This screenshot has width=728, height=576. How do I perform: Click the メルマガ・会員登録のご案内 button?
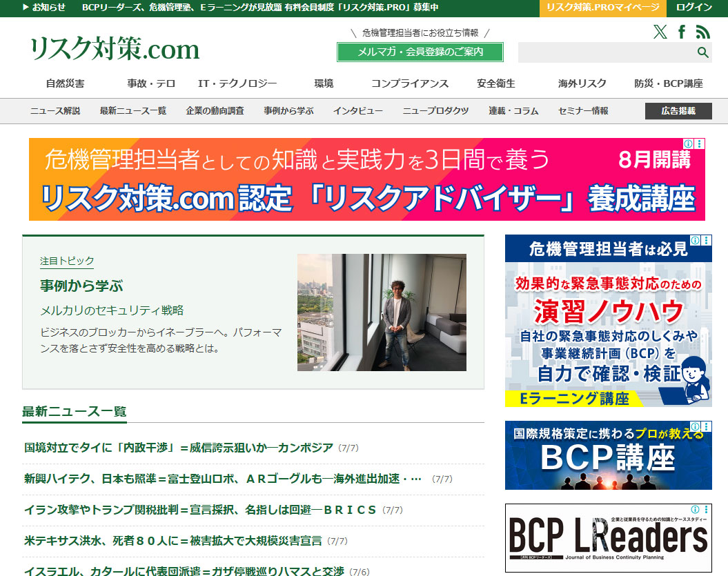pos(419,52)
